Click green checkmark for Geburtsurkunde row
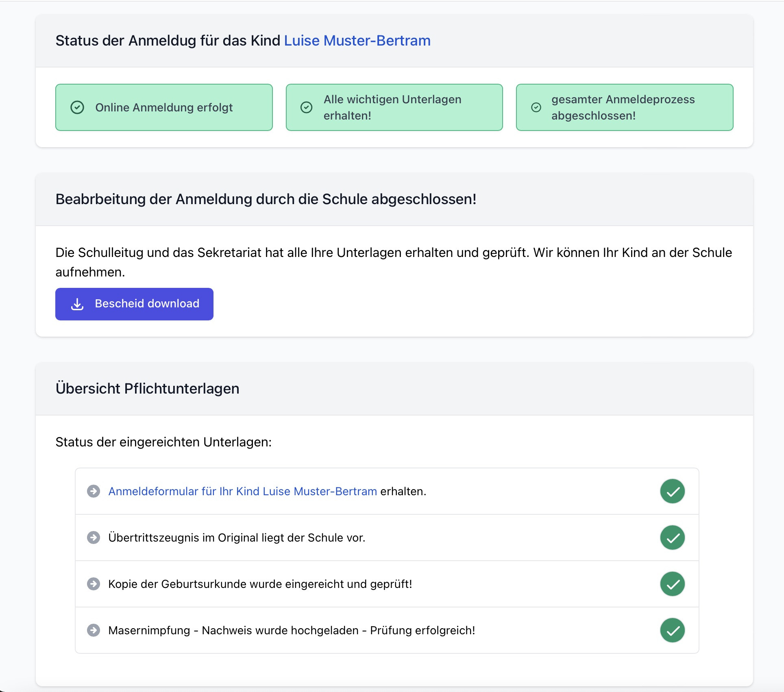Viewport: 784px width, 692px height. (672, 584)
